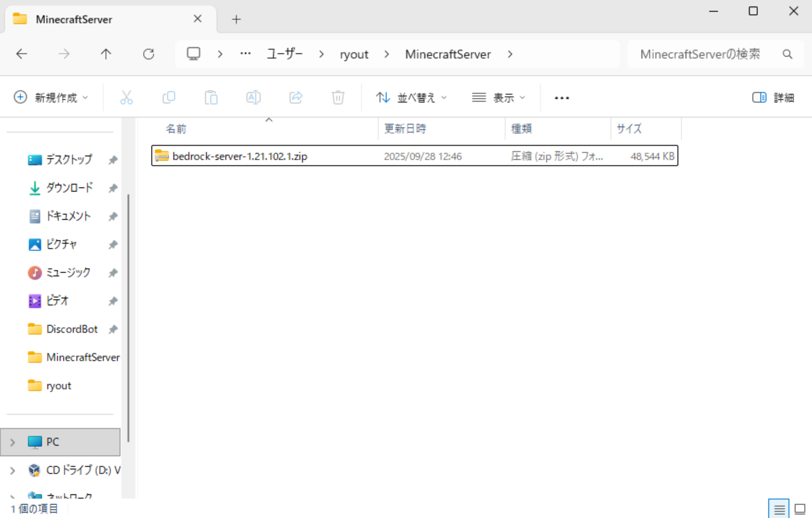Expand the PC tree node
Image resolution: width=812 pixels, height=518 pixels.
12,442
